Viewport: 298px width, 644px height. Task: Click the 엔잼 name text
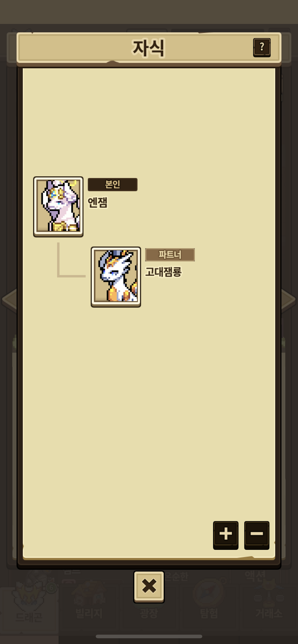tap(98, 202)
